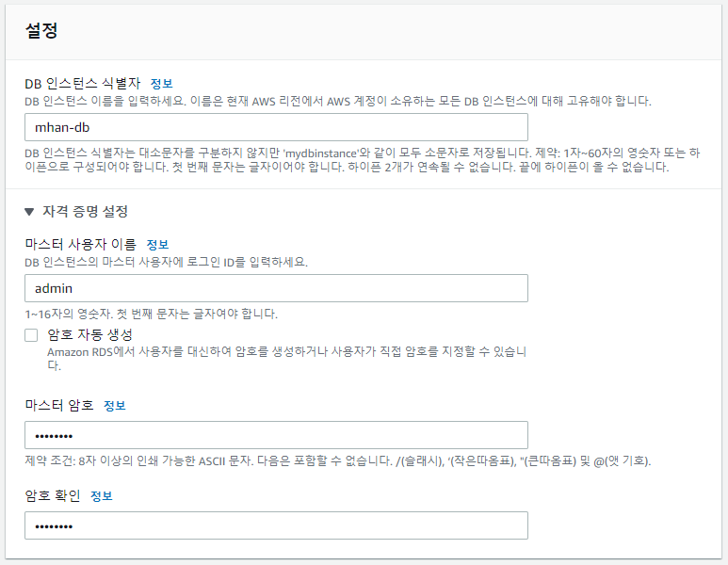
Task: Click the Amazon RDS에서 사용자를 대신하여 description text
Action: [287, 359]
